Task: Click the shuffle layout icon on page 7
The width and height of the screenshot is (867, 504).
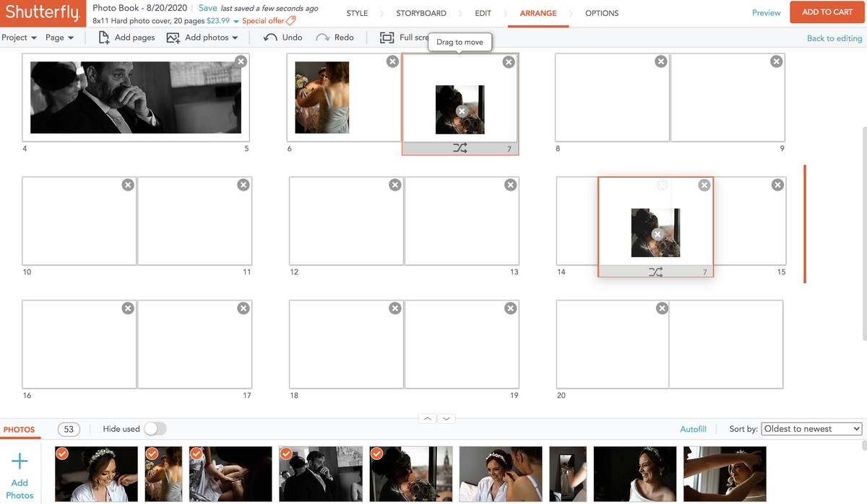Action: click(460, 148)
